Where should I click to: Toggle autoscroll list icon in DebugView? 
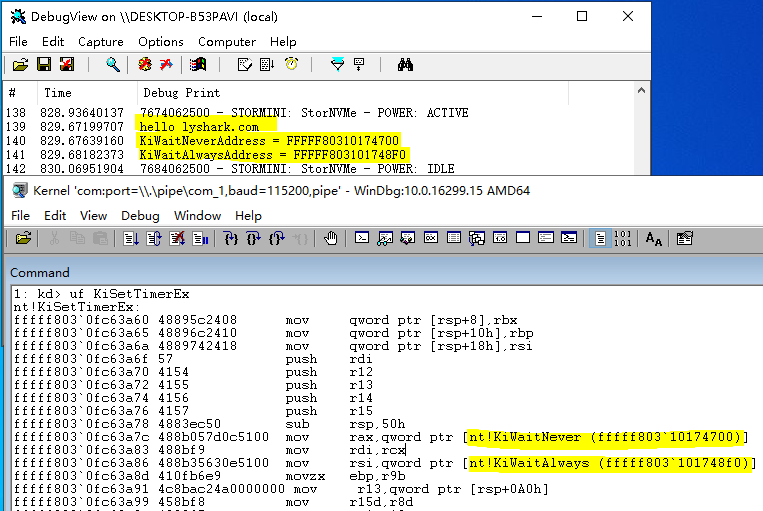267,64
